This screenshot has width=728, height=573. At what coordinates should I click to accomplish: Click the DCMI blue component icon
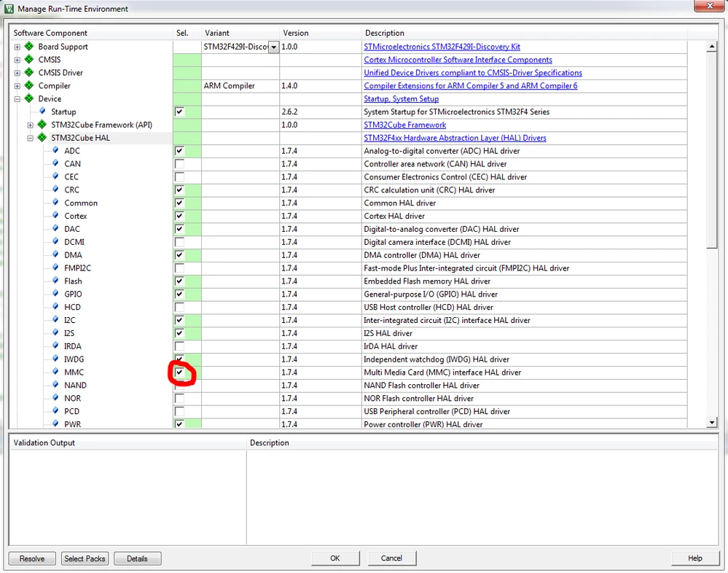(x=55, y=241)
